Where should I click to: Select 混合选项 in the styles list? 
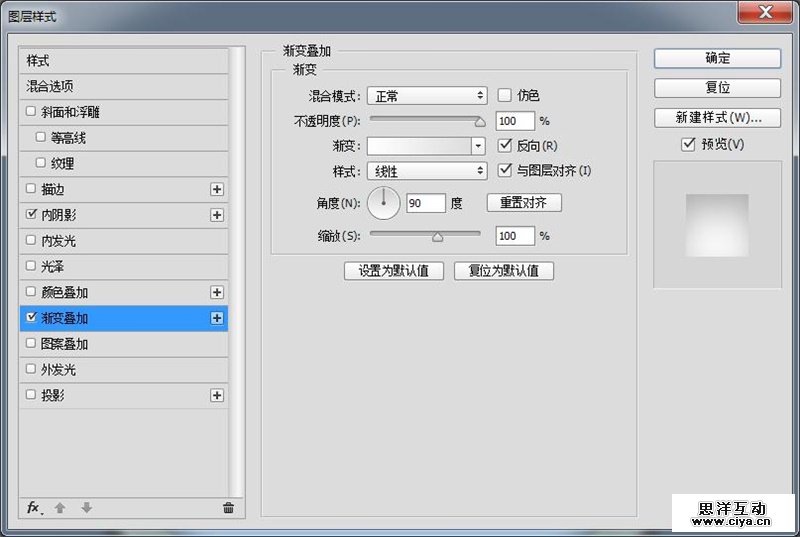50,87
